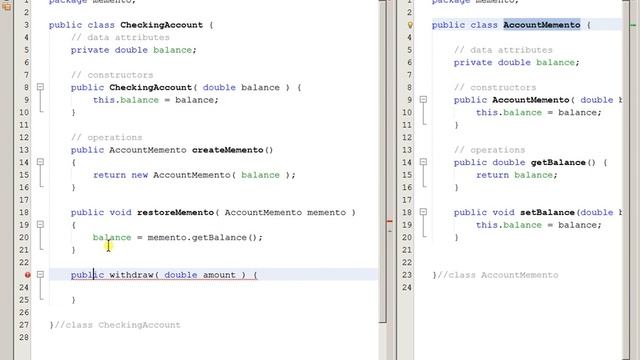Click 'return balance;' statement in right editor
640x360 pixels.
[517, 175]
